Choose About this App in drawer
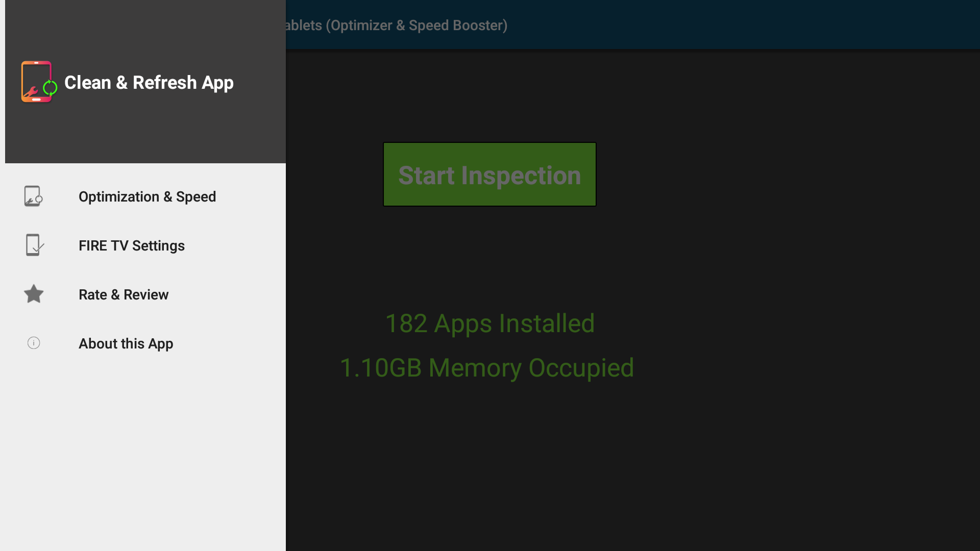980x551 pixels. click(x=126, y=344)
